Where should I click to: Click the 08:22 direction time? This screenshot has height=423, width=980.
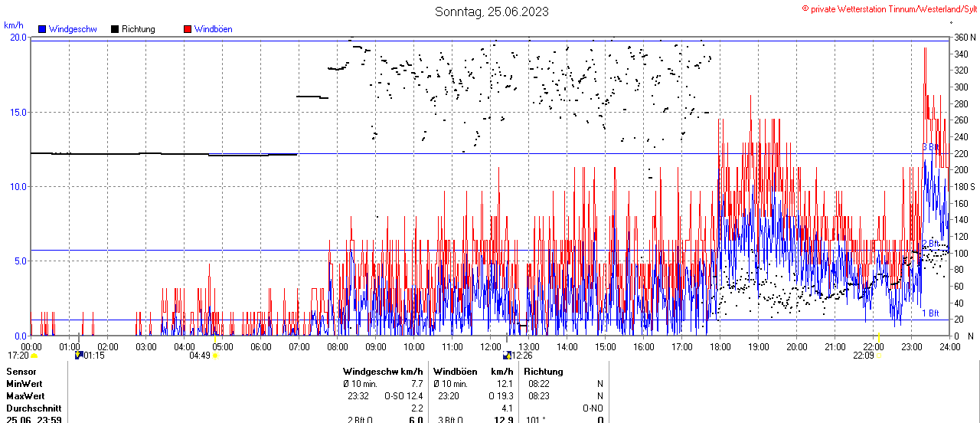pyautogui.click(x=539, y=384)
